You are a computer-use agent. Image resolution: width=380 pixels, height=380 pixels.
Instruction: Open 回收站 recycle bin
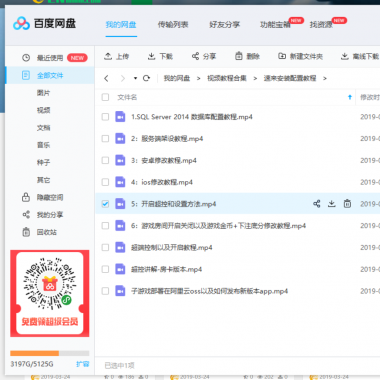pos(47,232)
